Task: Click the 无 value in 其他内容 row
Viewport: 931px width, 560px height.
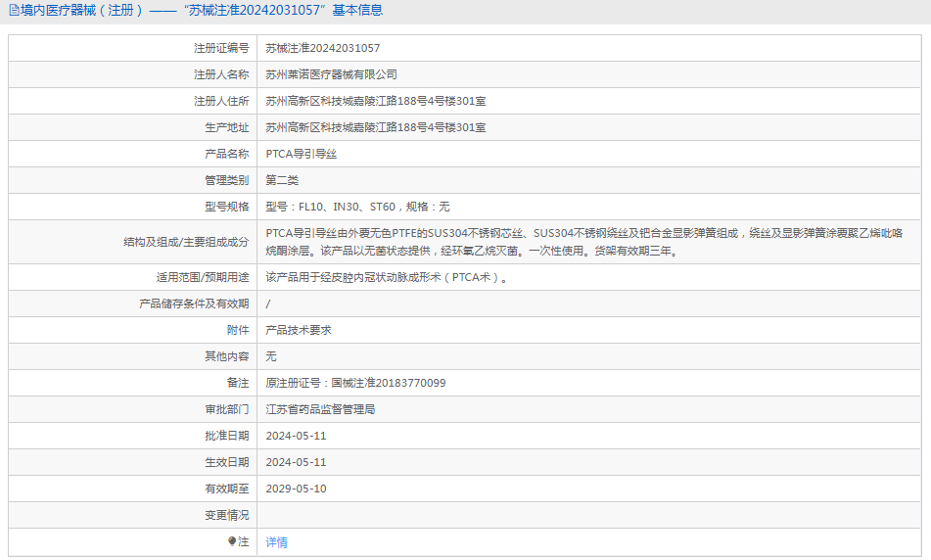Action: click(271, 356)
